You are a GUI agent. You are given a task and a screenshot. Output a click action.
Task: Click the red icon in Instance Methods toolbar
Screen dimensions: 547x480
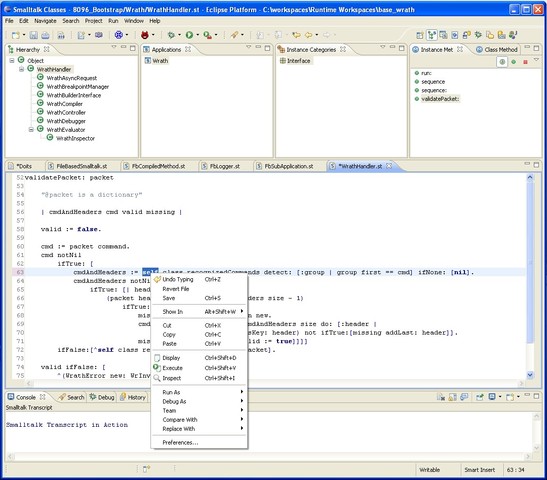[525, 62]
